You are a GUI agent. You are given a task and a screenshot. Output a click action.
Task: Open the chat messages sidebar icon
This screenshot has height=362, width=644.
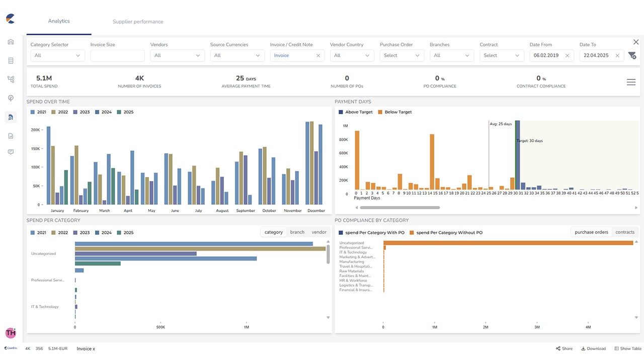(11, 152)
